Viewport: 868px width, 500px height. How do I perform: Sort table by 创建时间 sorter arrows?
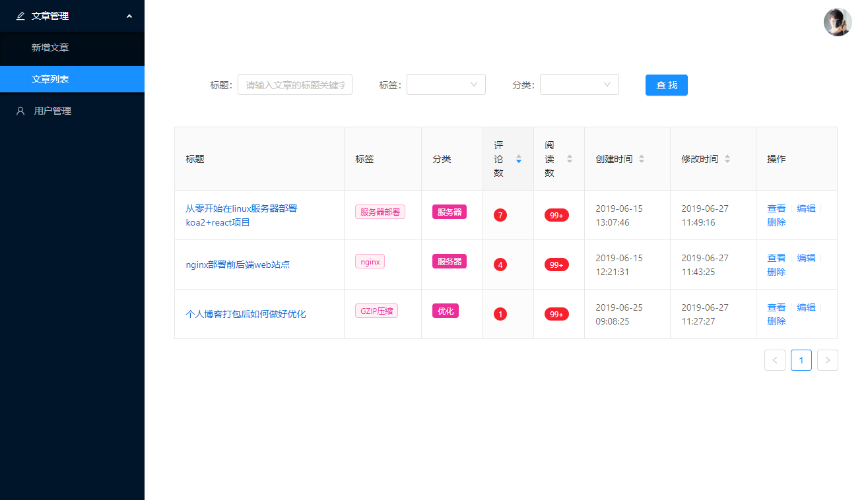pos(642,159)
